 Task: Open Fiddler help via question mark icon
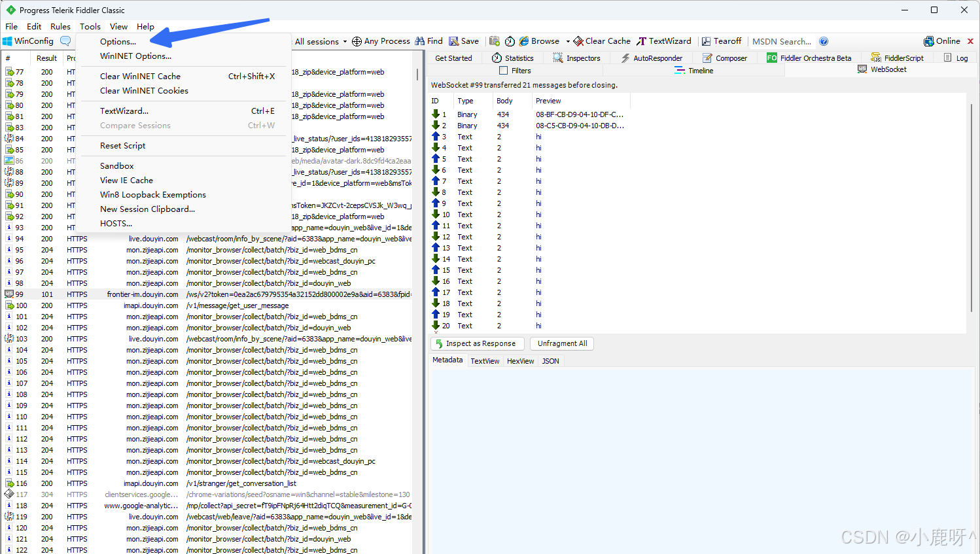[823, 41]
